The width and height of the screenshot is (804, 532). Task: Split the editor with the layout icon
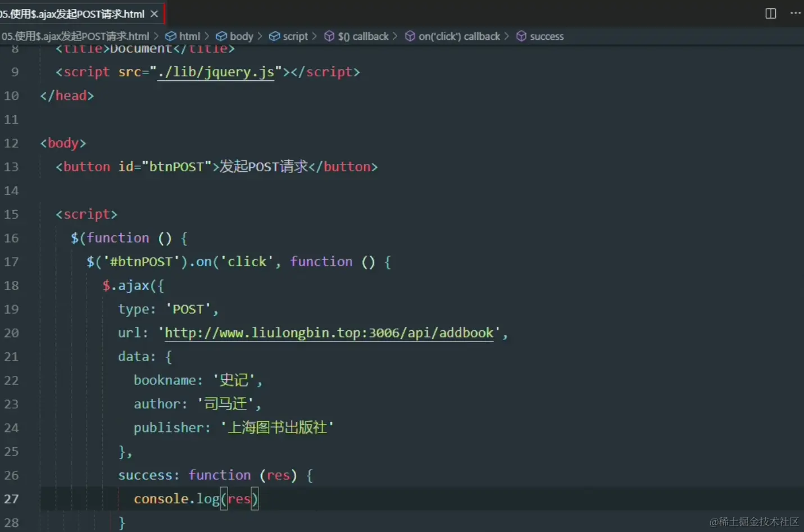[x=771, y=13]
